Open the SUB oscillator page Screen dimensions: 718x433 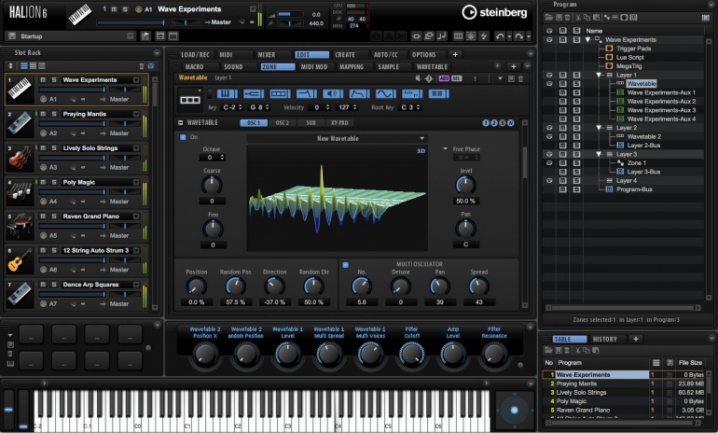311,123
